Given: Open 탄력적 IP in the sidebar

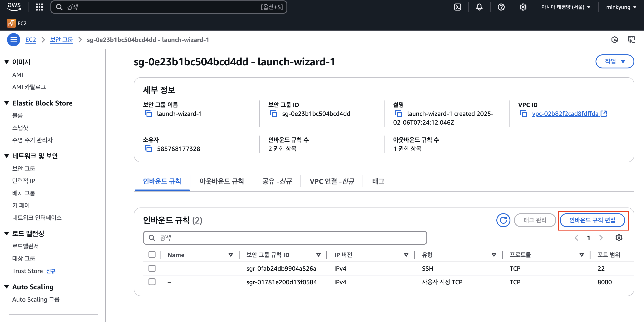Looking at the screenshot, I should tap(24, 181).
